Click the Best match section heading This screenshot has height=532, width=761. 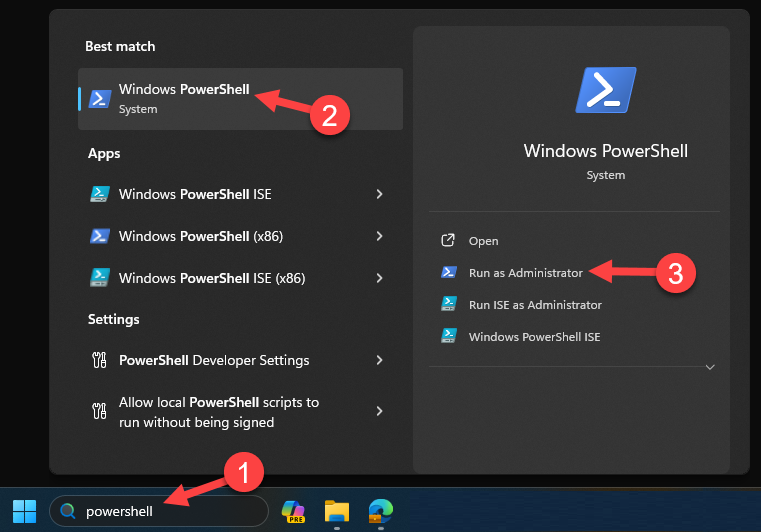[x=120, y=46]
